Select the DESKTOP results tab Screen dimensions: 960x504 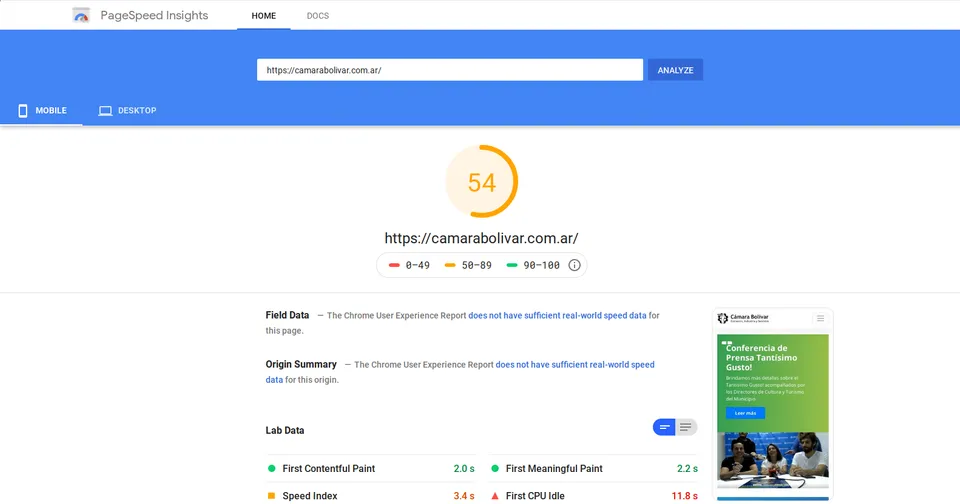pos(127,111)
